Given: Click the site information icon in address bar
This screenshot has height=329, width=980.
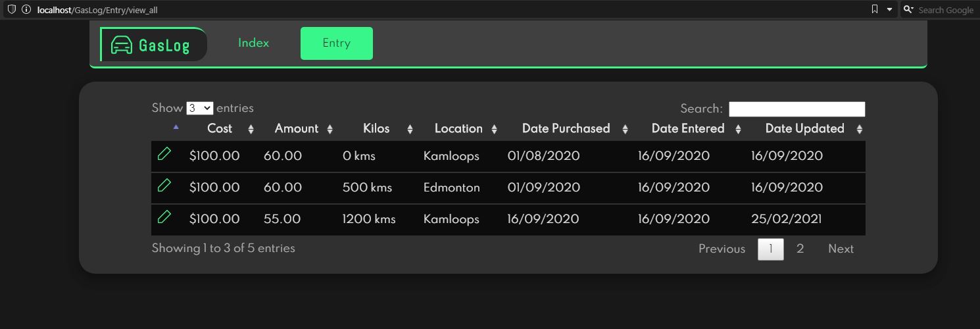Looking at the screenshot, I should [x=26, y=10].
